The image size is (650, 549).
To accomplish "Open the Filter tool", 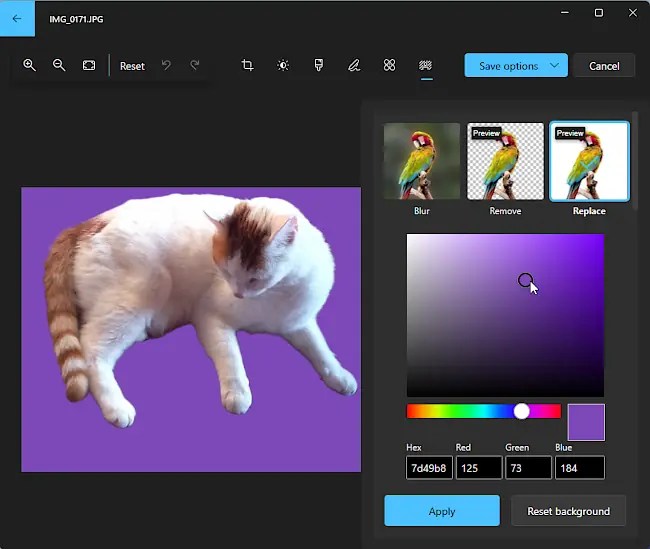I will [318, 65].
